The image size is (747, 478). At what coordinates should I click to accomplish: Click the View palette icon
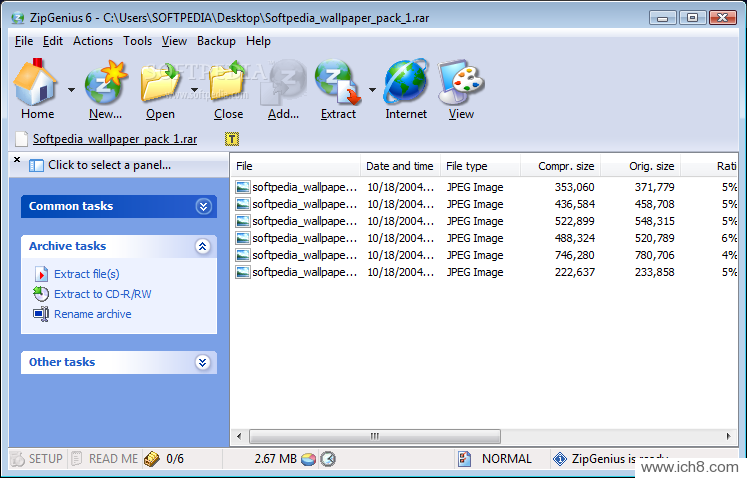tap(461, 82)
